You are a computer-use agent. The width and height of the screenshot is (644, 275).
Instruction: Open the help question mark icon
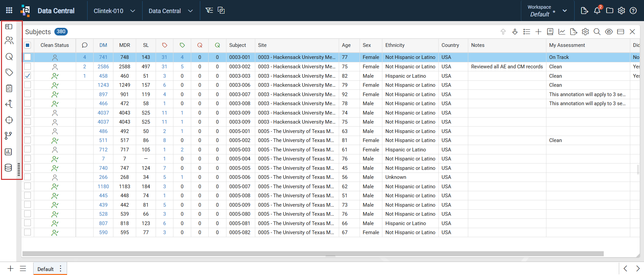[633, 11]
